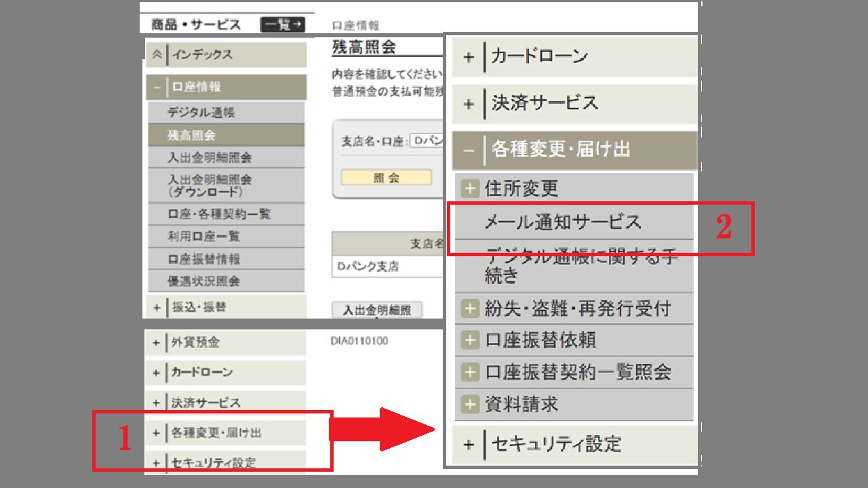Click the DIA0110100 screen code text
This screenshot has width=868, height=488.
(359, 341)
